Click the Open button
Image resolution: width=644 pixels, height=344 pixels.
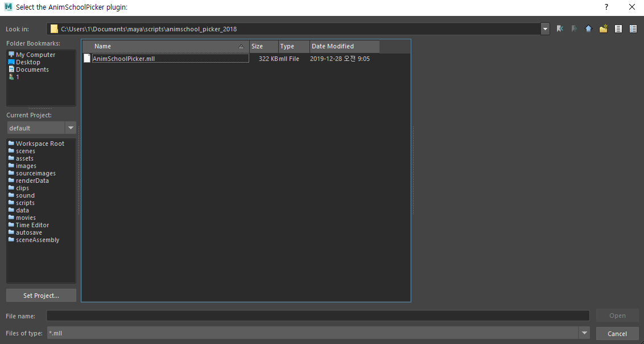tap(617, 316)
